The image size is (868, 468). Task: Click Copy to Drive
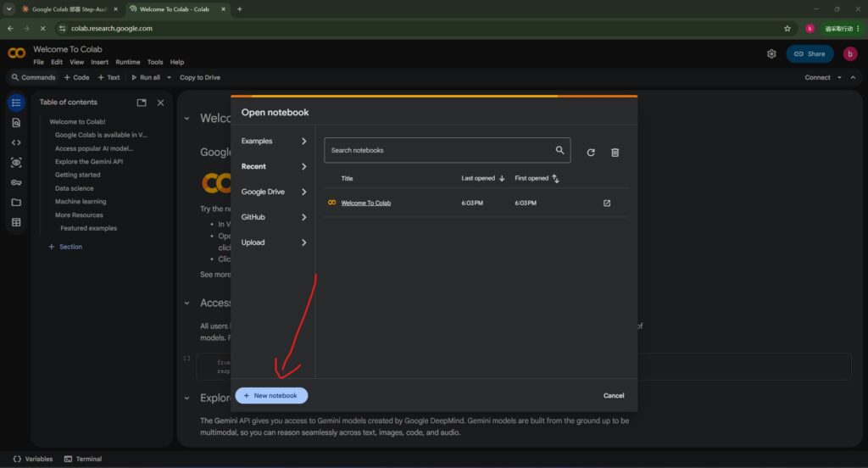pyautogui.click(x=200, y=77)
